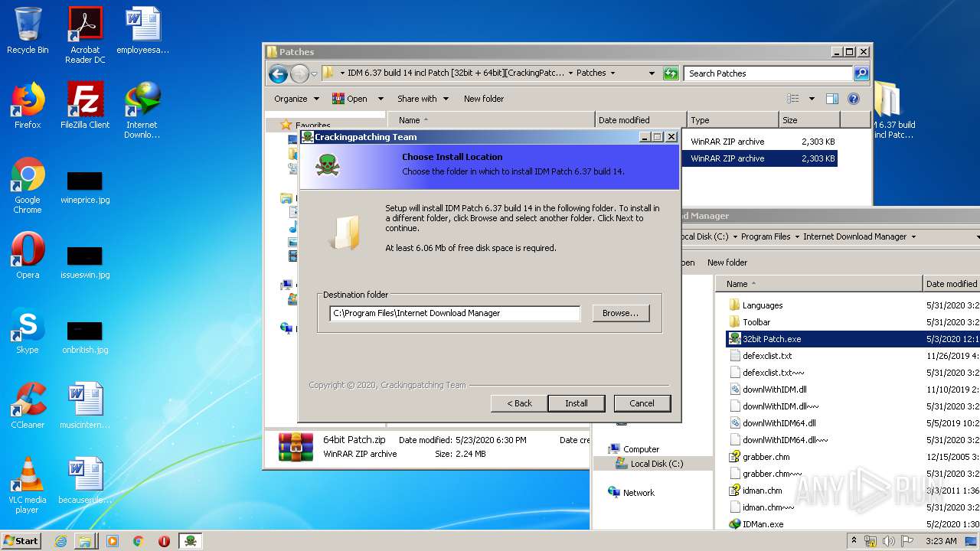Click the Search Patches field

tap(768, 73)
